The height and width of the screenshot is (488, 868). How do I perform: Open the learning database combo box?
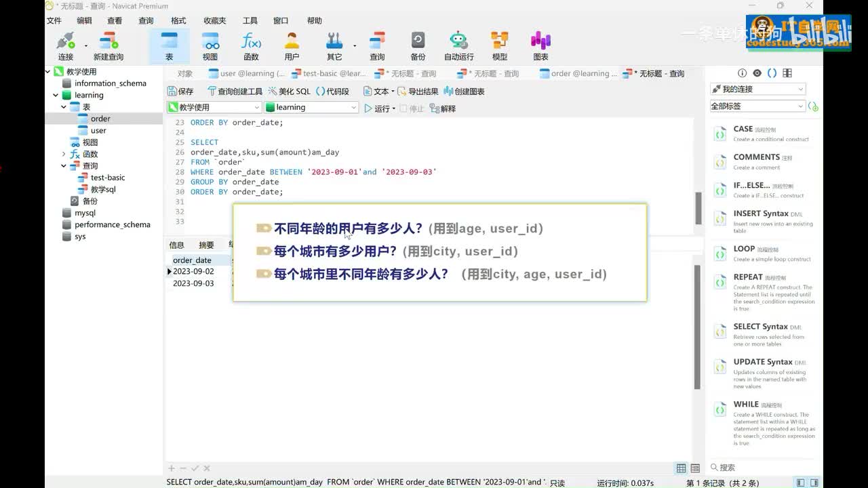point(311,107)
